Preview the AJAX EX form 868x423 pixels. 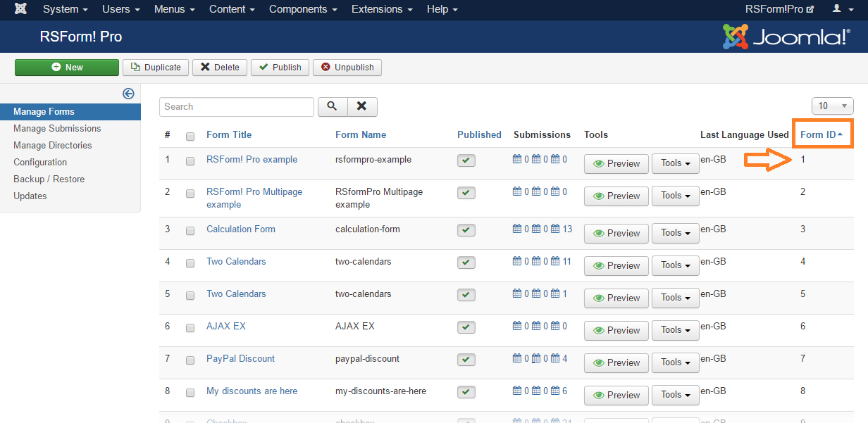(x=616, y=330)
